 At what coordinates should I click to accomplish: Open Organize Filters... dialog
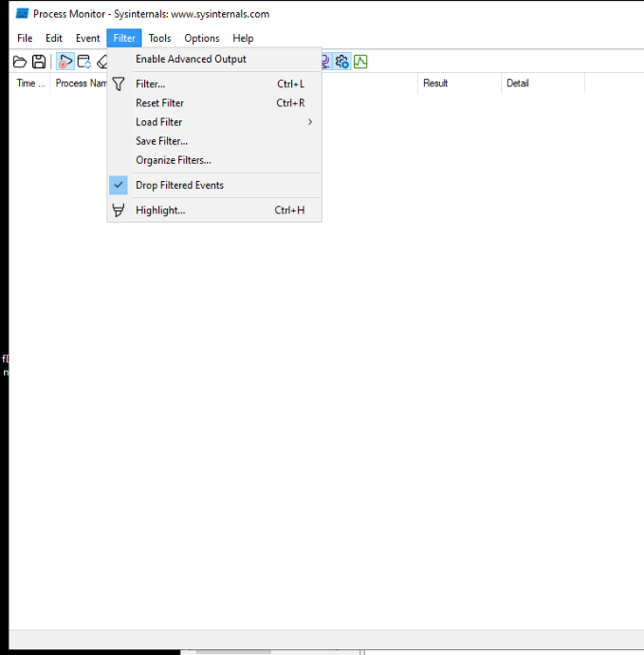(x=214, y=160)
